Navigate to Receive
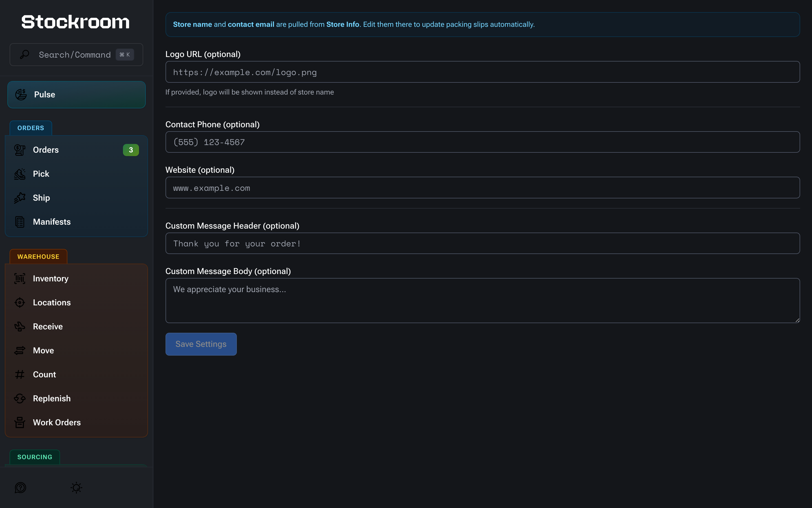Screen dimensions: 812x508 click(x=76, y=327)
